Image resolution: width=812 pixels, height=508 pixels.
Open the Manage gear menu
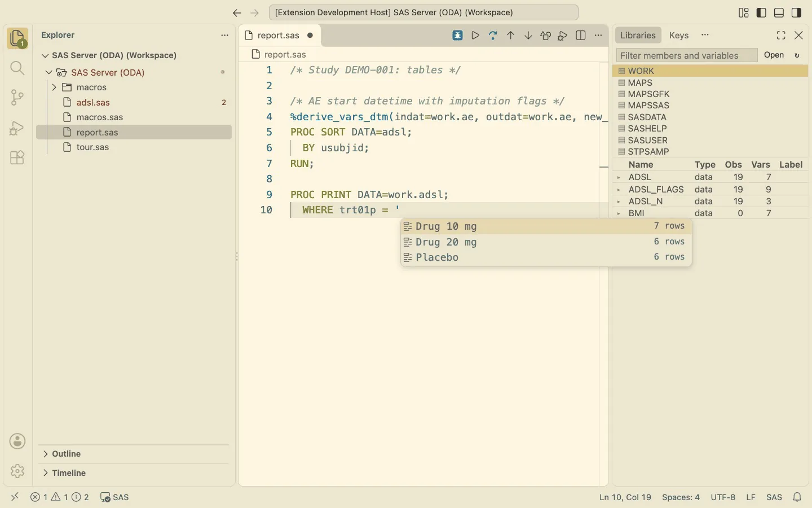[17, 471]
